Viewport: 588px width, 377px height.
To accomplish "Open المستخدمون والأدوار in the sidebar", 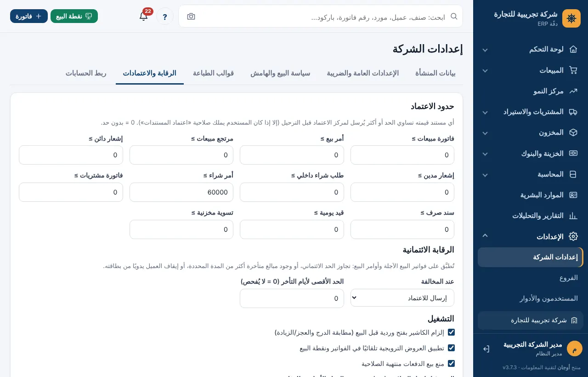I will point(531,298).
